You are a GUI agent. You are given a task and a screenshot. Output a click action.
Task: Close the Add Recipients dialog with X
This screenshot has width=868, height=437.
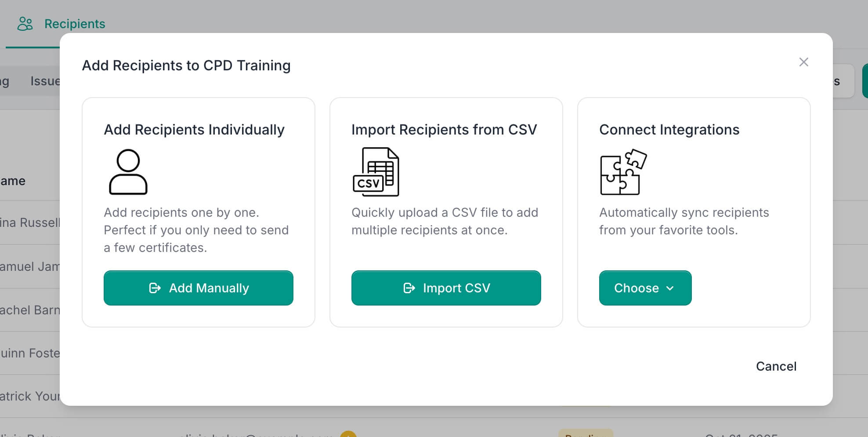pos(803,62)
